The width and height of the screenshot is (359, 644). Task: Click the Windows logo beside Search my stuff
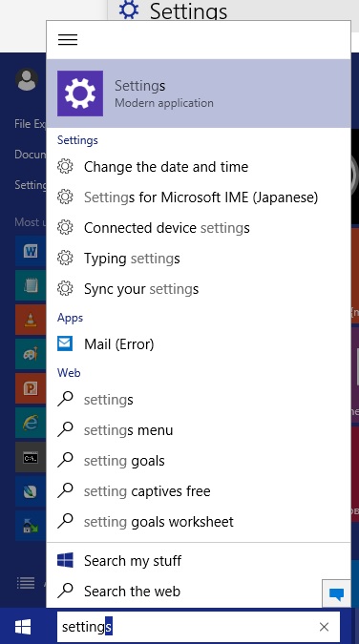pyautogui.click(x=65, y=560)
